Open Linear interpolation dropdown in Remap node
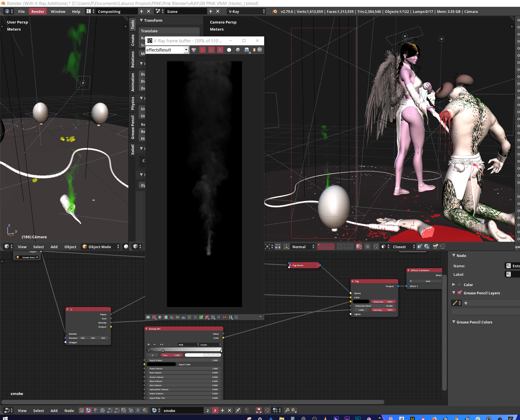Image resolution: width=520 pixels, height=420 pixels. (x=210, y=344)
